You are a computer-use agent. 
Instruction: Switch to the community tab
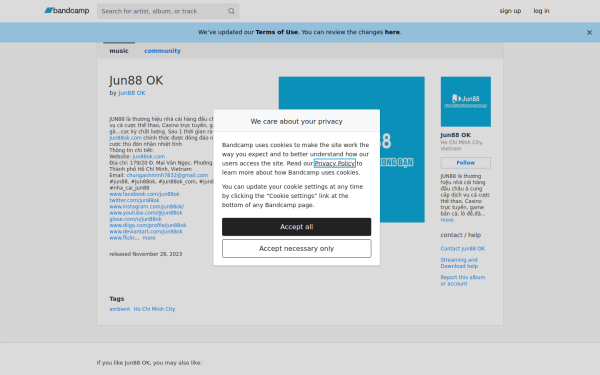162,51
